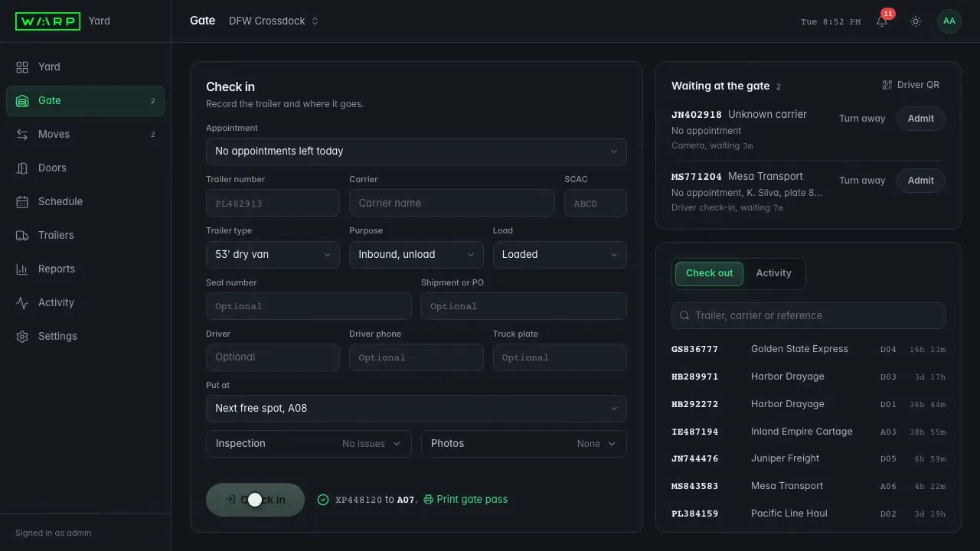This screenshot has width=980, height=551.
Task: Admit trailer MS771204
Action: [920, 181]
